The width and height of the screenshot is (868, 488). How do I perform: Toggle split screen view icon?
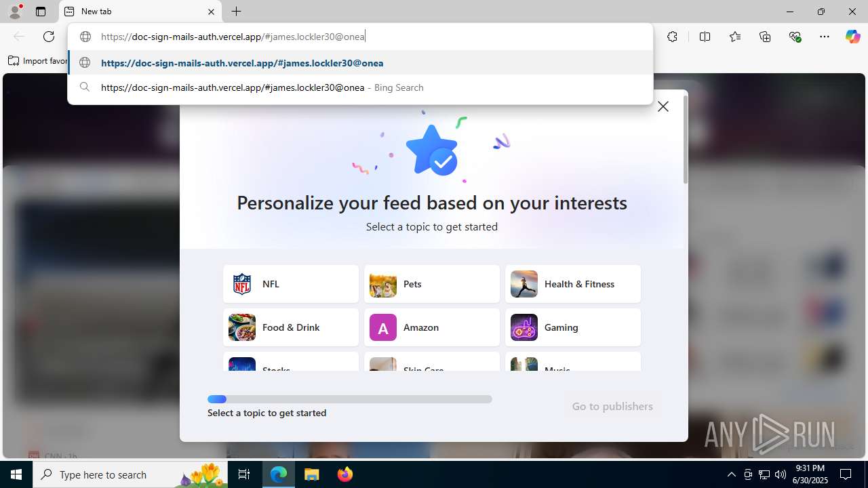click(x=705, y=37)
